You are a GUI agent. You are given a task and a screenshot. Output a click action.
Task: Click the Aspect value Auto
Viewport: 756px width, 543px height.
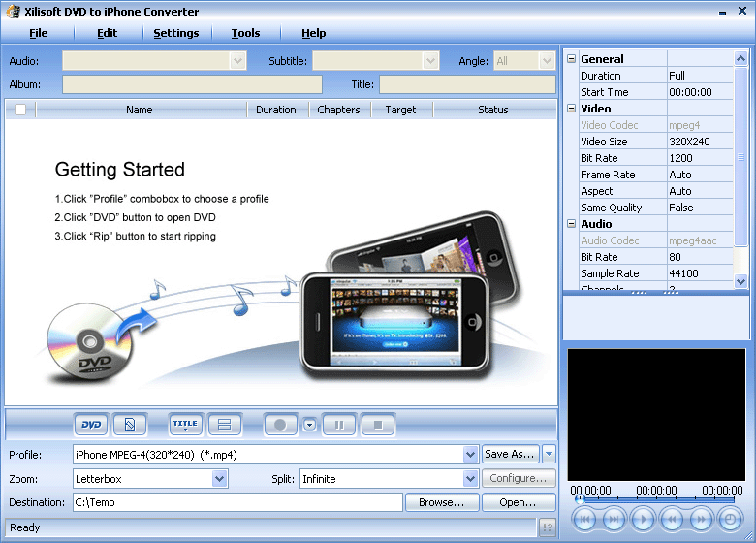(700, 191)
